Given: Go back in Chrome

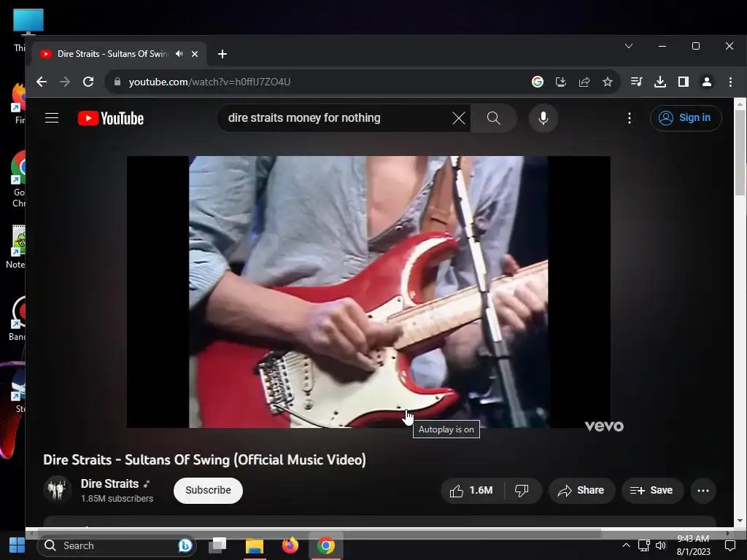Looking at the screenshot, I should click(x=42, y=82).
